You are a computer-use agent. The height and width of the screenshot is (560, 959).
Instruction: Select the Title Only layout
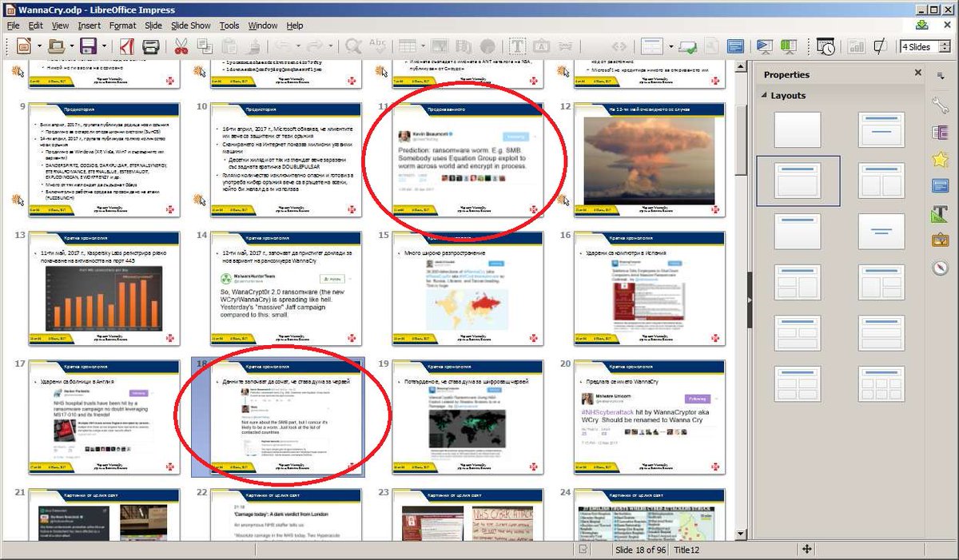click(x=797, y=232)
